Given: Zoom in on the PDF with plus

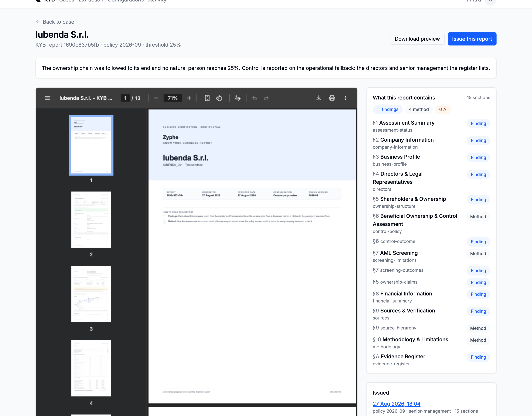Looking at the screenshot, I should [x=189, y=98].
